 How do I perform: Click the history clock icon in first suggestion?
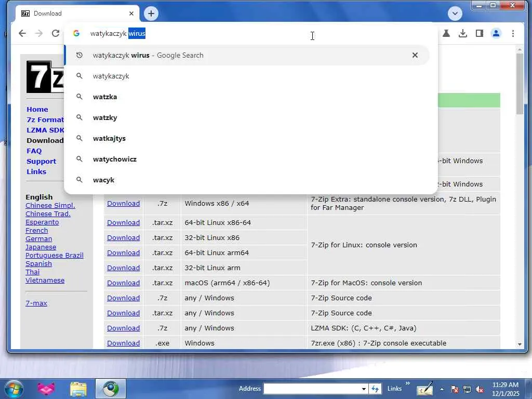click(x=79, y=55)
